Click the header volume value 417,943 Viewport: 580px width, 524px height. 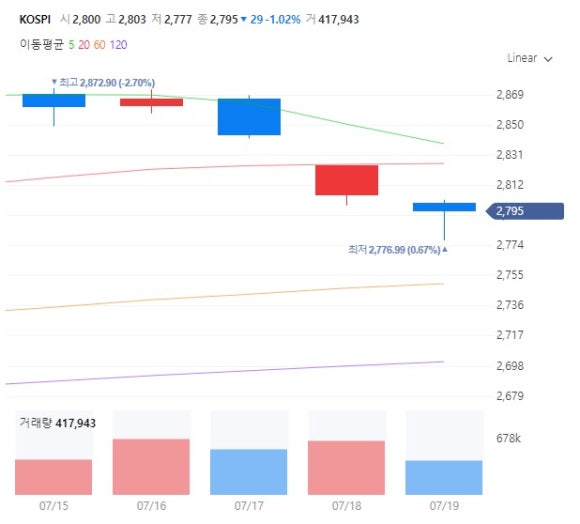coord(338,19)
